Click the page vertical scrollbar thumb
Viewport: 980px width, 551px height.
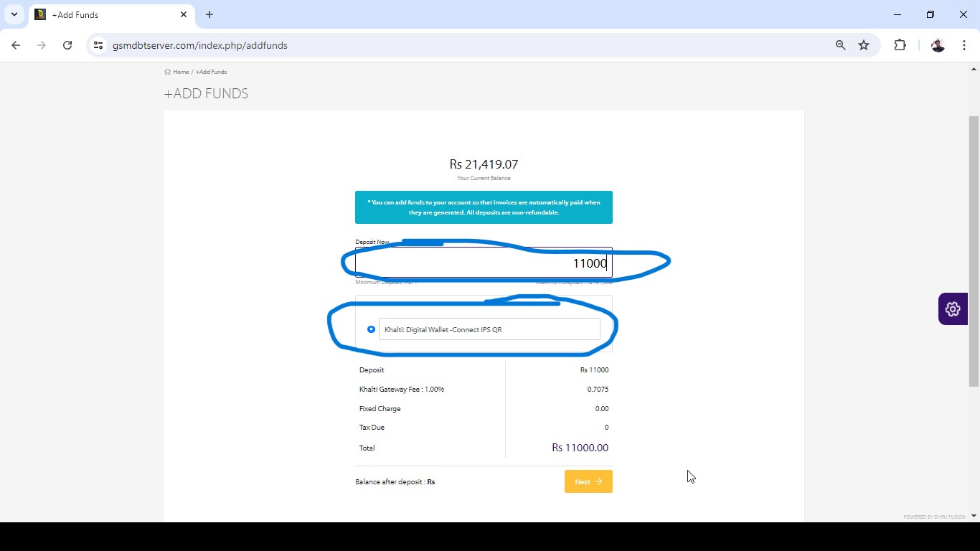[974, 251]
